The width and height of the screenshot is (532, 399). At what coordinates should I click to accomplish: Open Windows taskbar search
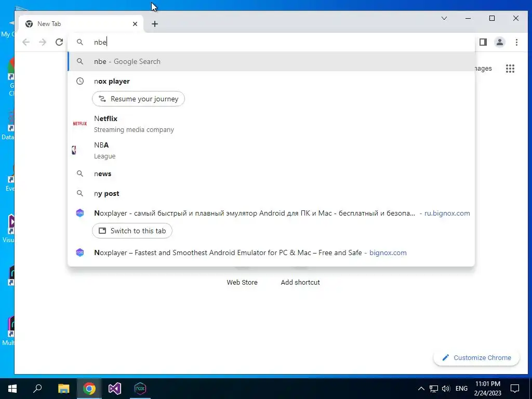tap(37, 389)
